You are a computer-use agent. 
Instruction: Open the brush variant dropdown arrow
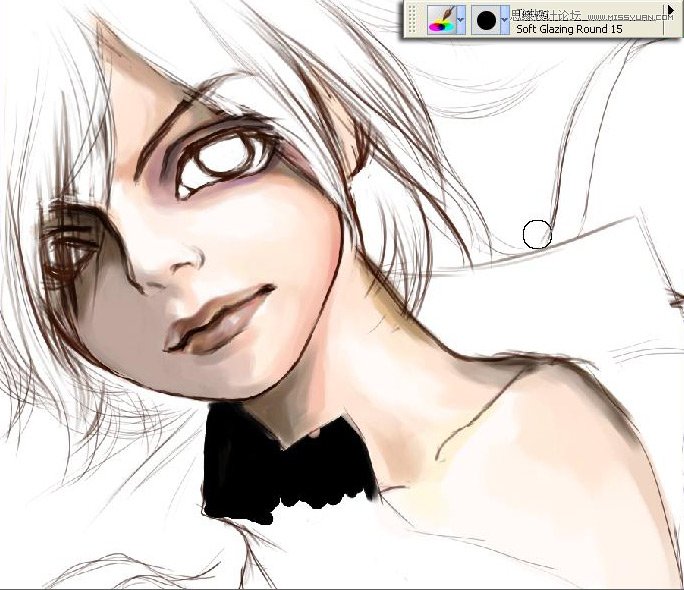click(x=504, y=19)
